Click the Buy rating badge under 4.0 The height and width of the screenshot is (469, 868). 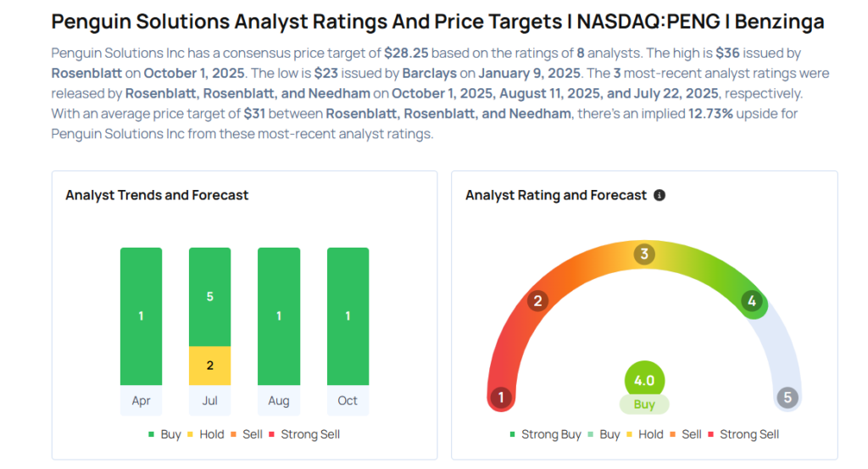pos(644,405)
